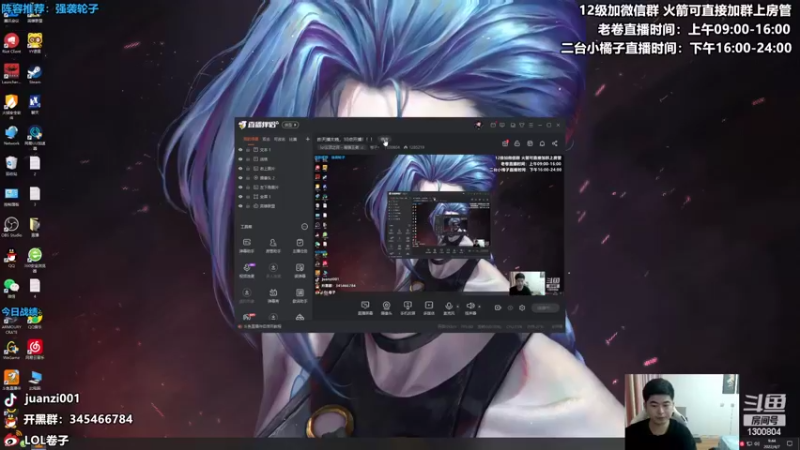Switch to the orange highlighted scene tab
Screen dimensions: 800x450
[251, 139]
